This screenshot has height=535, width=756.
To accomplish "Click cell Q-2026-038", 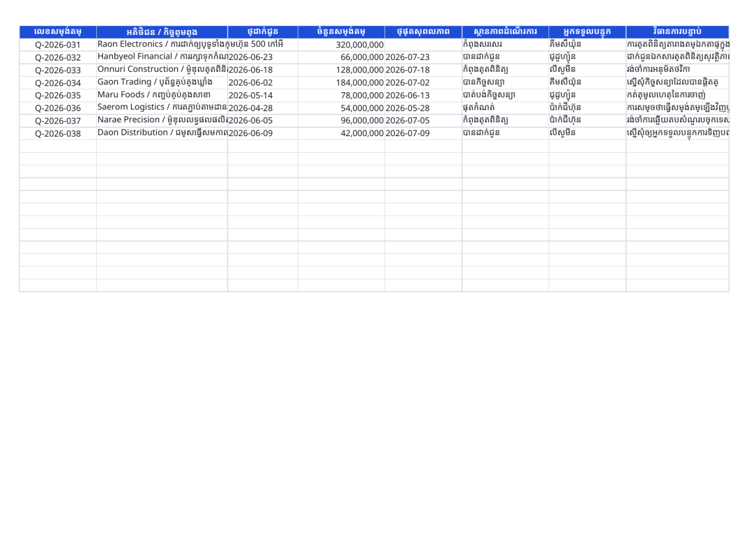I will 58,133.
